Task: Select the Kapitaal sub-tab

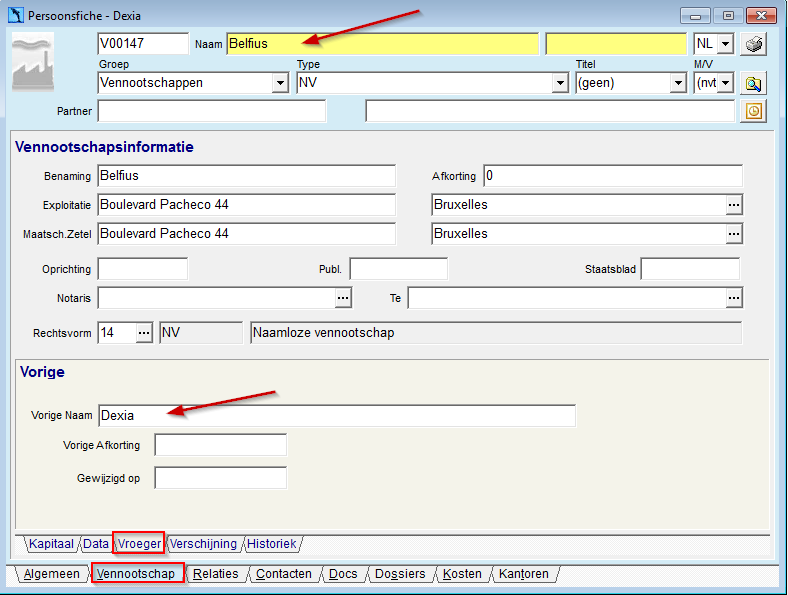Action: pyautogui.click(x=51, y=544)
